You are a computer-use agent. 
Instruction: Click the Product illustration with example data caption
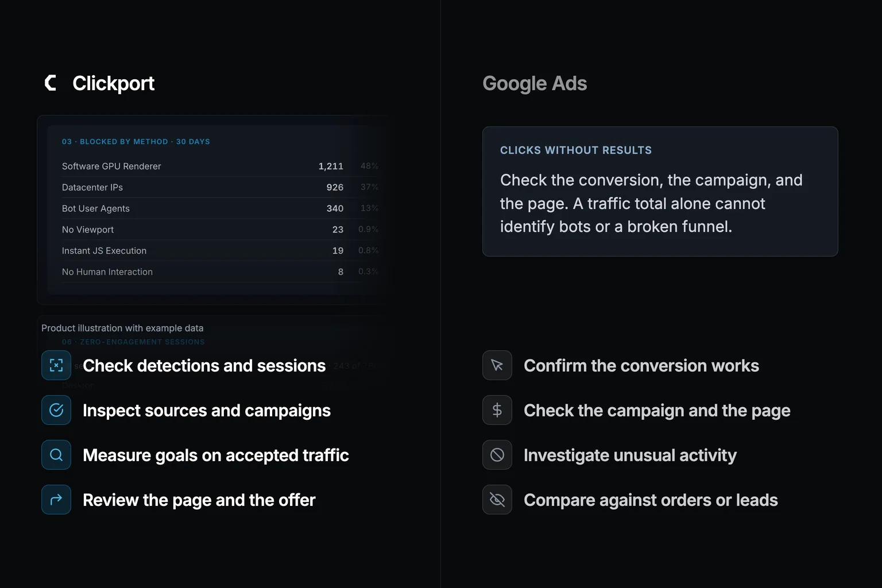(x=122, y=328)
